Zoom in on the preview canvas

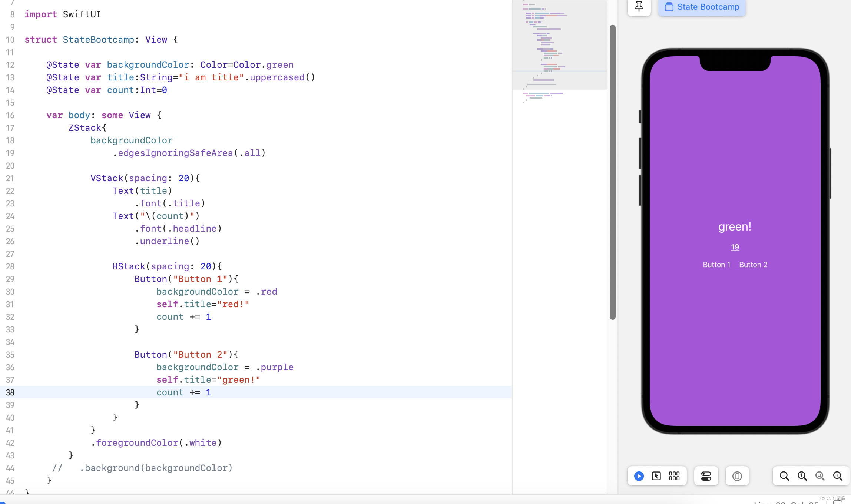click(838, 476)
